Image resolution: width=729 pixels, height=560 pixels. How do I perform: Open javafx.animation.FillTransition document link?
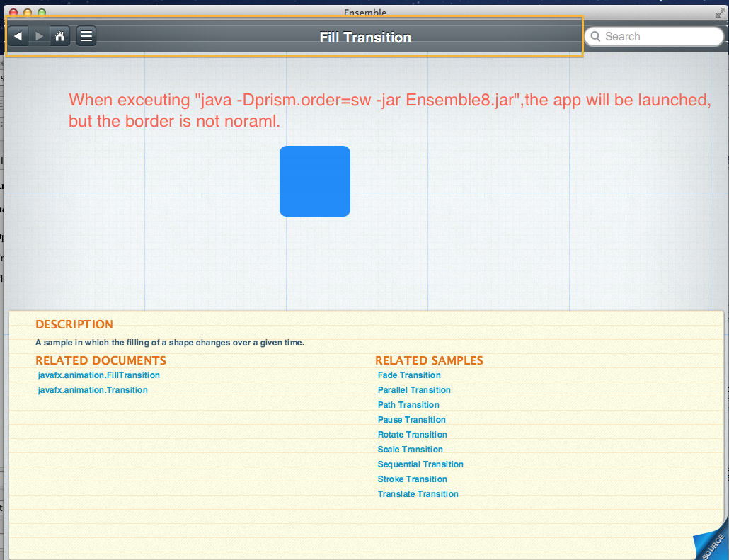click(x=99, y=375)
